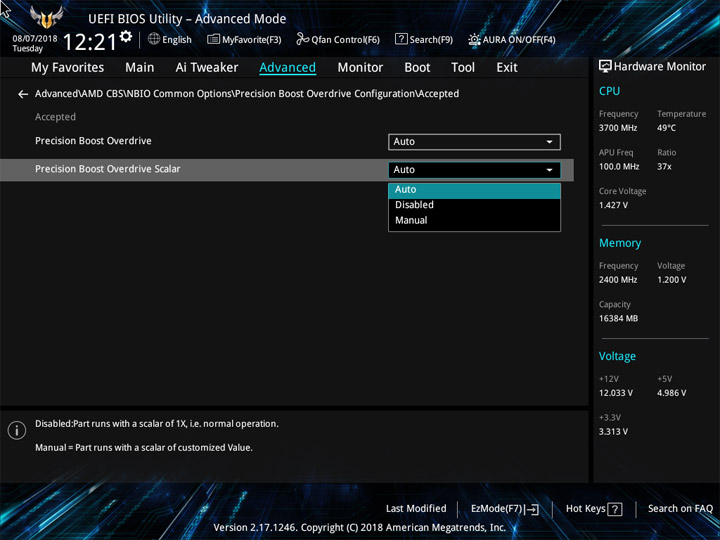Click the 100.0 MHz APU Freq value

point(619,167)
